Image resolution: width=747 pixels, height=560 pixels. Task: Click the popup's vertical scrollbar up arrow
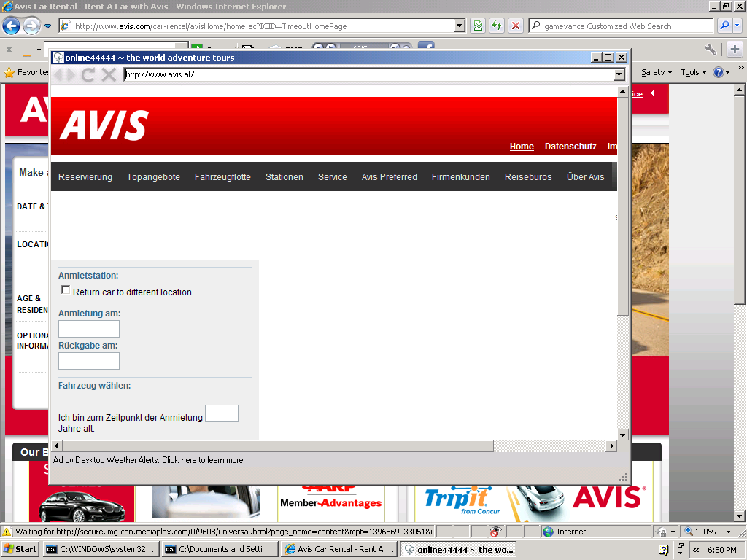(x=622, y=91)
